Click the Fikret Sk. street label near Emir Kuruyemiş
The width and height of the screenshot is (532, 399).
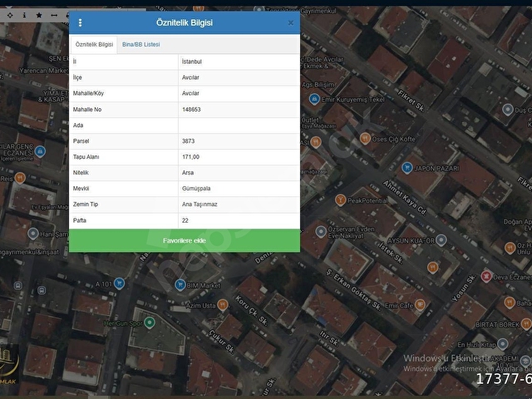point(411,101)
